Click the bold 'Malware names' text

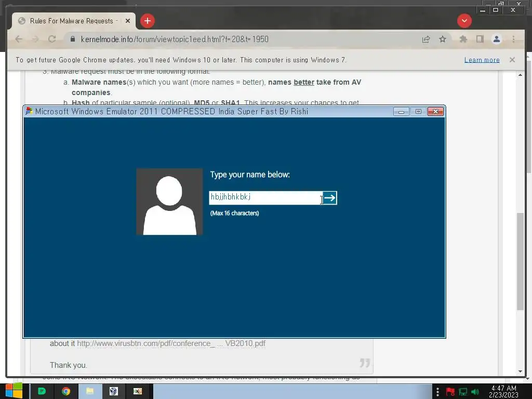tap(99, 82)
